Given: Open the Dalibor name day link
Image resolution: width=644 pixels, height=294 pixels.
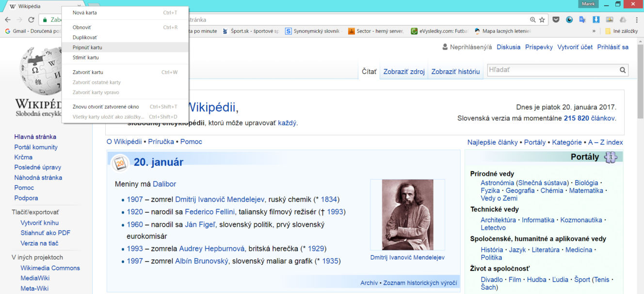Looking at the screenshot, I should (164, 184).
